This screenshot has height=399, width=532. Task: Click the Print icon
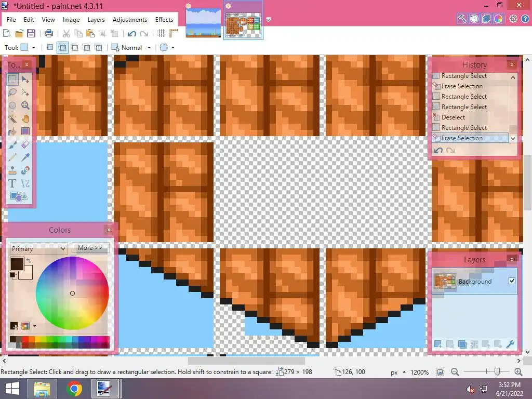[x=49, y=33]
